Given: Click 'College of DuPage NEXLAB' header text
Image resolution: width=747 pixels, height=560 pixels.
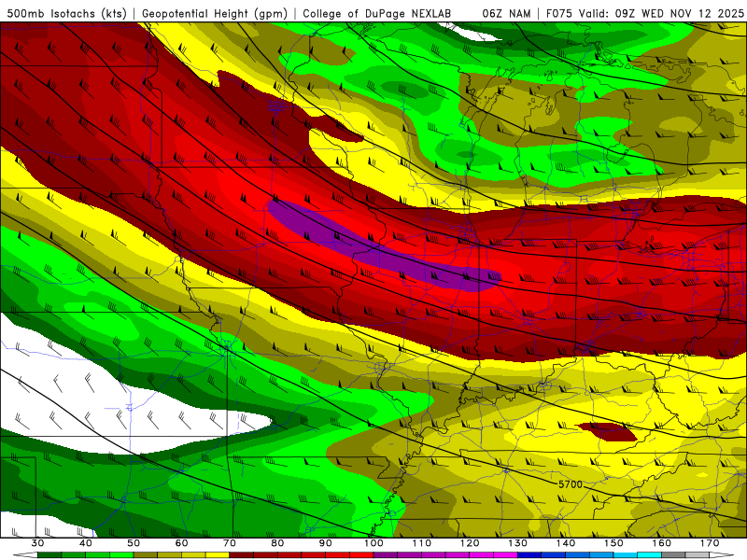Looking at the screenshot, I should point(376,13).
